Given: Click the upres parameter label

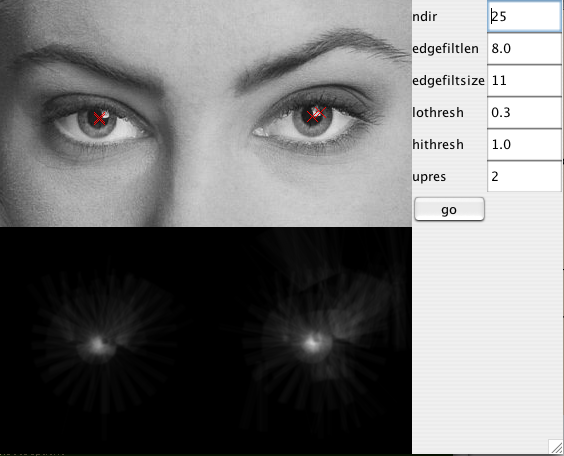Looking at the screenshot, I should click(429, 177).
